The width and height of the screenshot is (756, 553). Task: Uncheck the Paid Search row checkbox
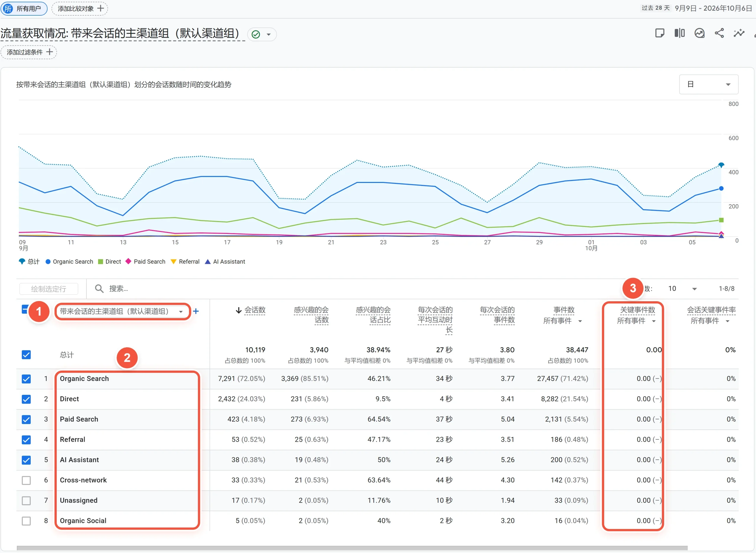[26, 420]
